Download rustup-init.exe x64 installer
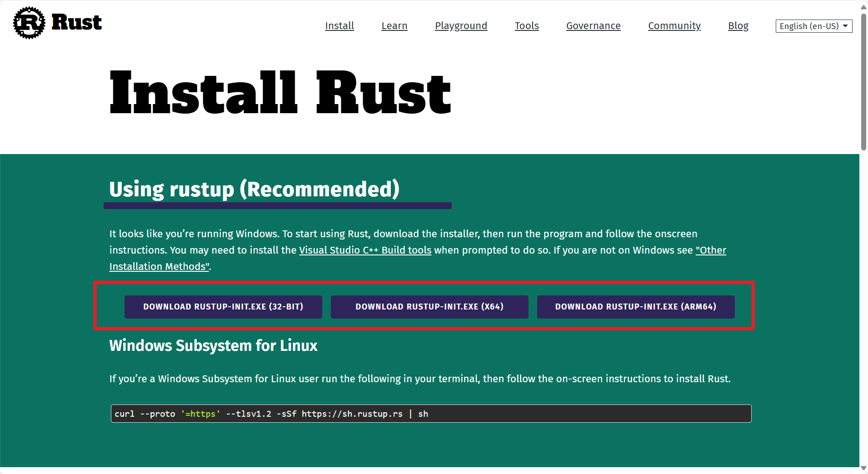The height and width of the screenshot is (474, 868). coord(429,307)
